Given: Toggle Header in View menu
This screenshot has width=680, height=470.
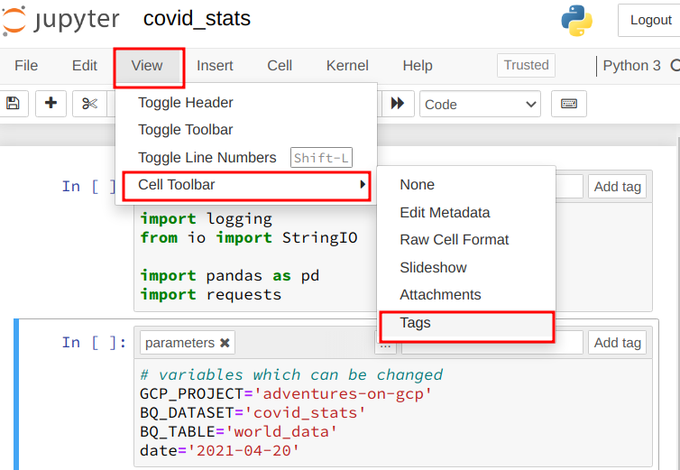Looking at the screenshot, I should [x=186, y=102].
